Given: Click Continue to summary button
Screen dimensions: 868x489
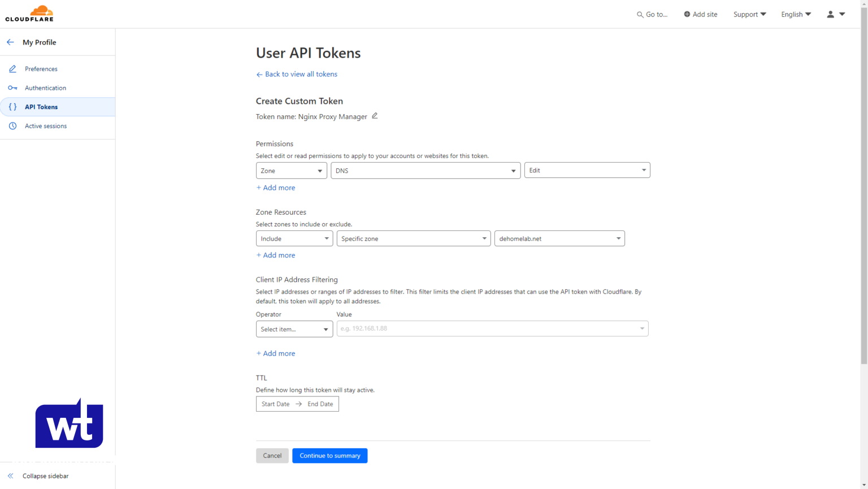Looking at the screenshot, I should tap(329, 456).
